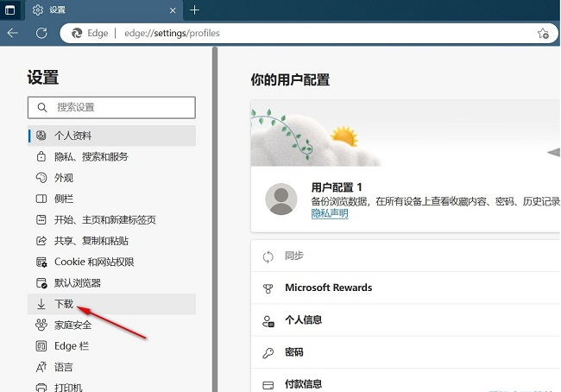
Task: Open 隐私、搜索和服务 settings section
Action: 91,157
